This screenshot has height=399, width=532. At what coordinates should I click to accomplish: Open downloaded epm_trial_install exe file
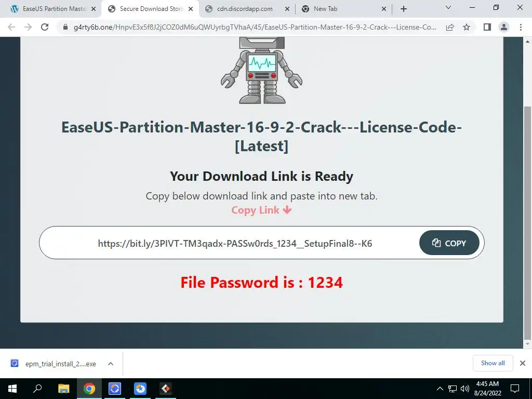54,364
